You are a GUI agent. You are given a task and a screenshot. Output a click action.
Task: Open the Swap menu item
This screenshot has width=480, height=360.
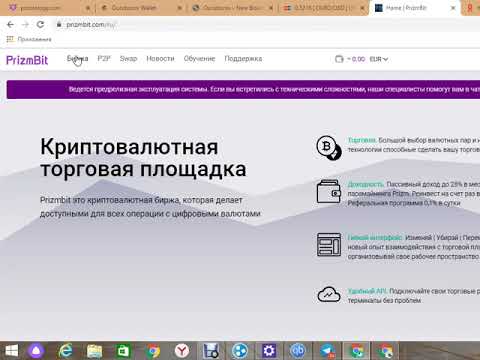[x=128, y=59]
